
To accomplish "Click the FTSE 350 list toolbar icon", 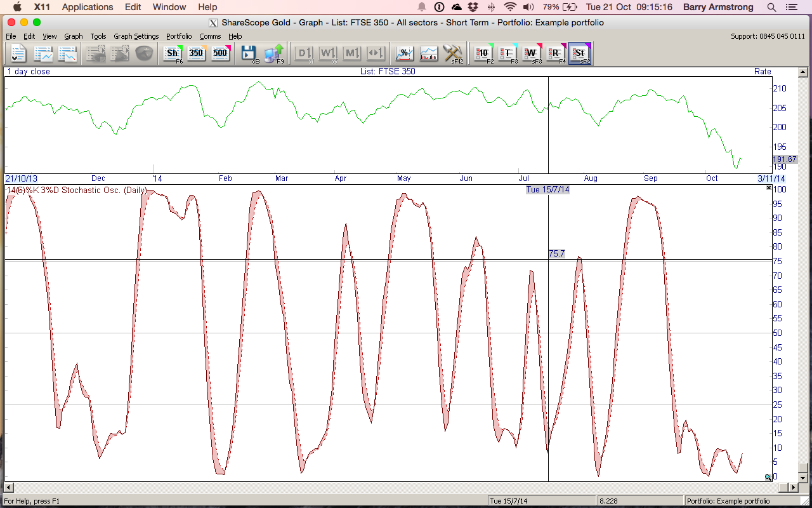I will click(x=196, y=53).
